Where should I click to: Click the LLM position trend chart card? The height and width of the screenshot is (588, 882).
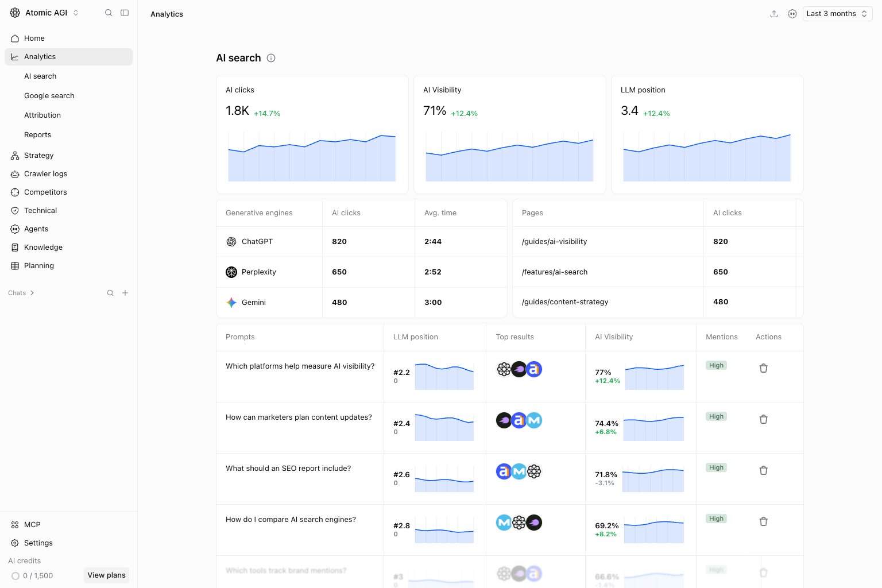tap(707, 134)
